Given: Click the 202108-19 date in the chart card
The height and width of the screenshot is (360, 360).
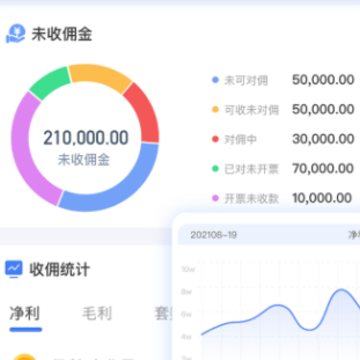Looking at the screenshot, I should [x=214, y=235].
